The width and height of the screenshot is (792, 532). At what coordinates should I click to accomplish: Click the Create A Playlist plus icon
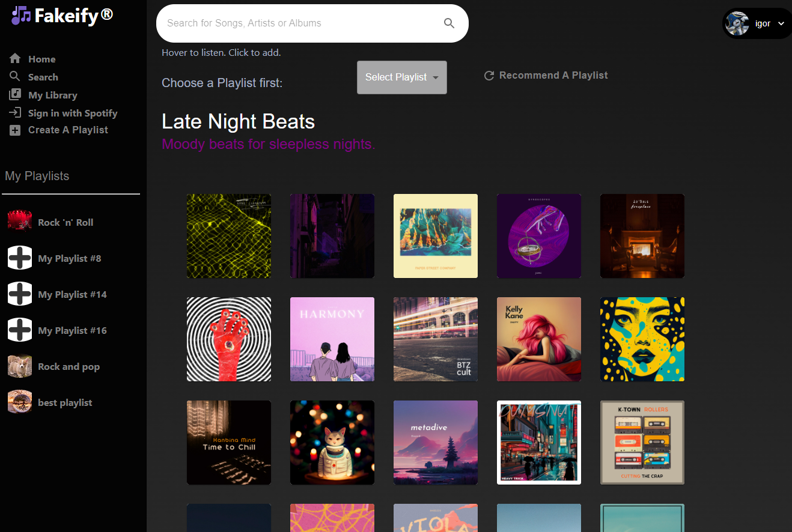pyautogui.click(x=15, y=130)
